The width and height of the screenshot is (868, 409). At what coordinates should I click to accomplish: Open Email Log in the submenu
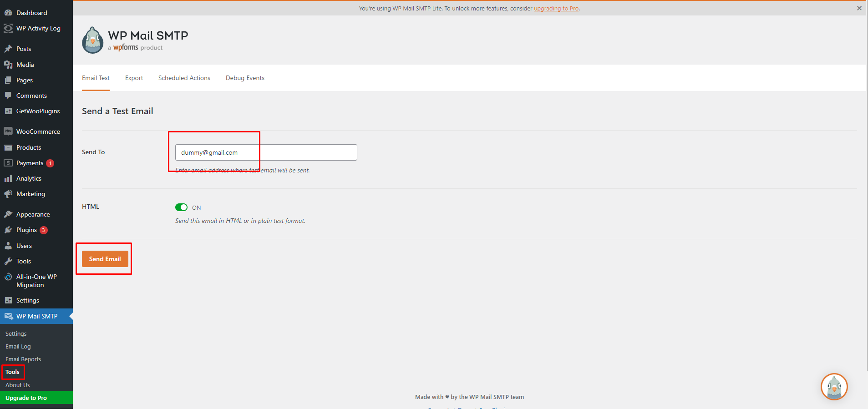click(18, 346)
